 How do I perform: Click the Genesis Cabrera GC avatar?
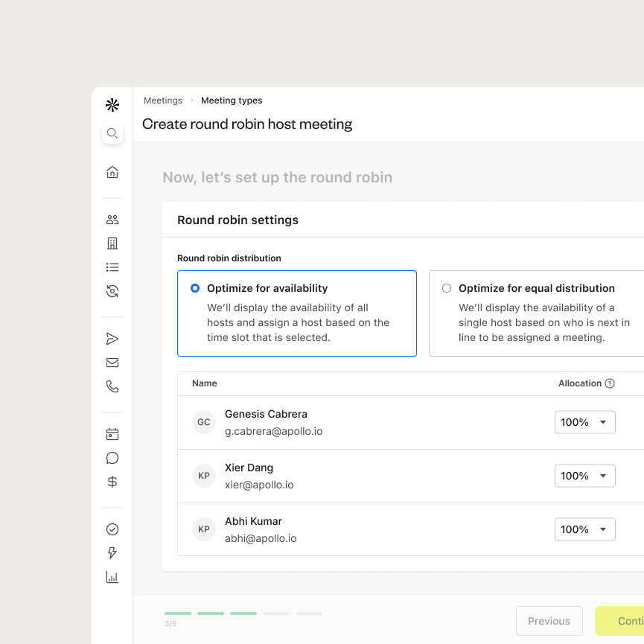coord(203,422)
